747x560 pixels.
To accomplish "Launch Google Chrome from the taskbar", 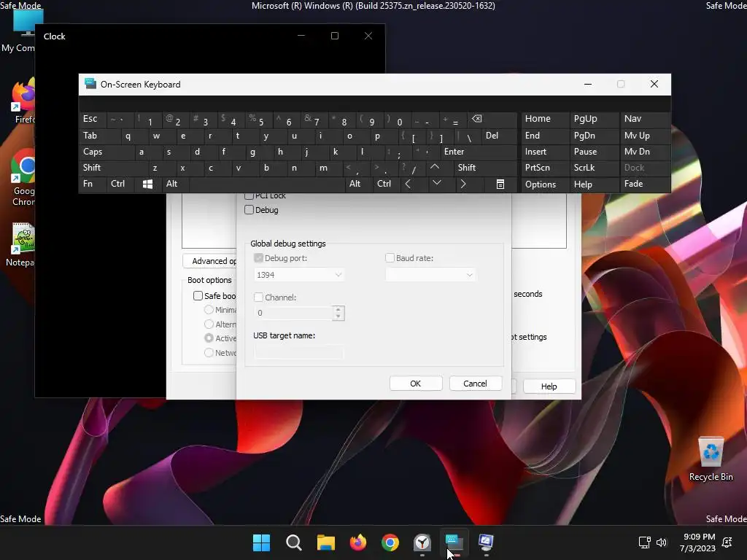I will coord(390,542).
